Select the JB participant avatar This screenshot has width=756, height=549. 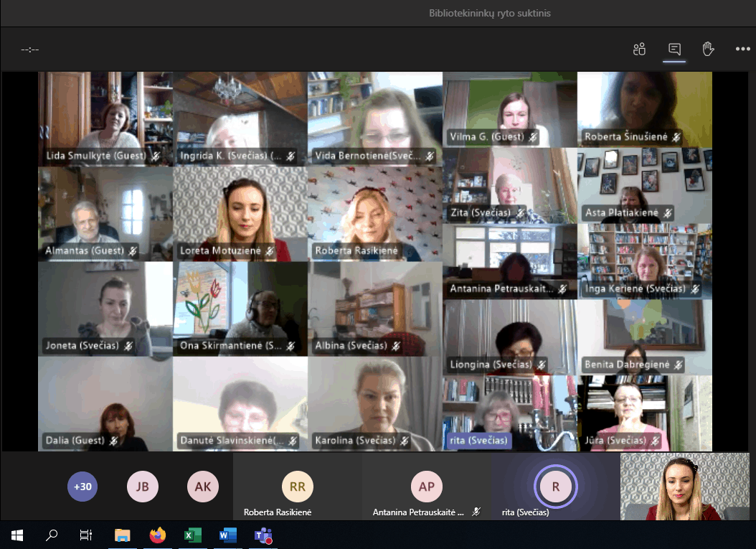pos(143,487)
